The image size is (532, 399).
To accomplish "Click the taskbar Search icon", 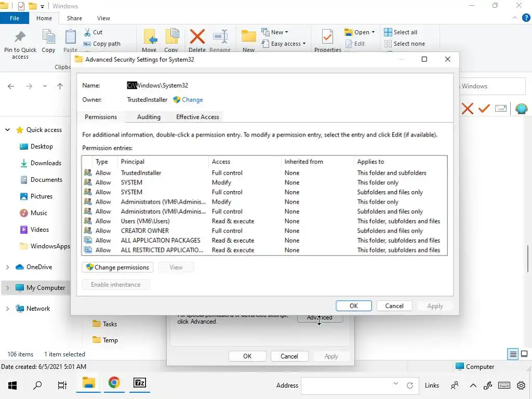I will tap(37, 385).
